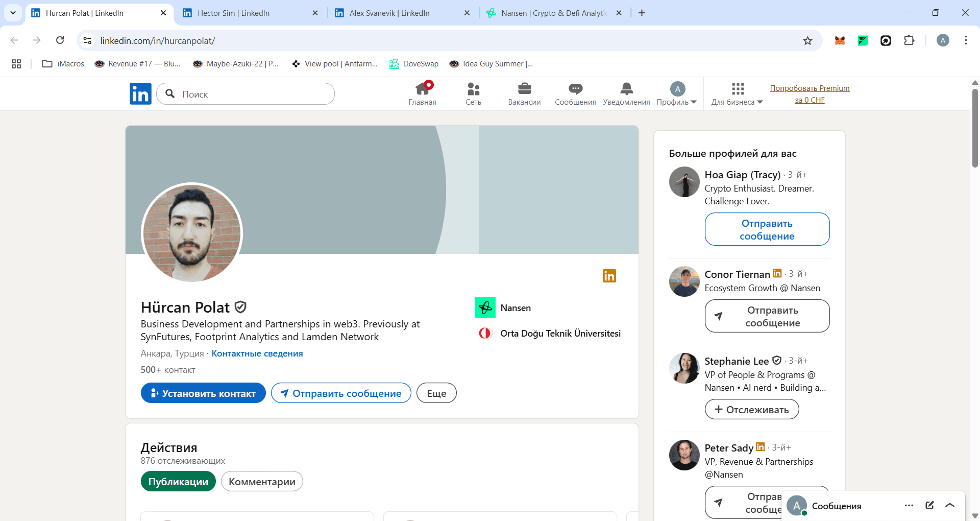Open the Сеть network page

click(x=474, y=94)
